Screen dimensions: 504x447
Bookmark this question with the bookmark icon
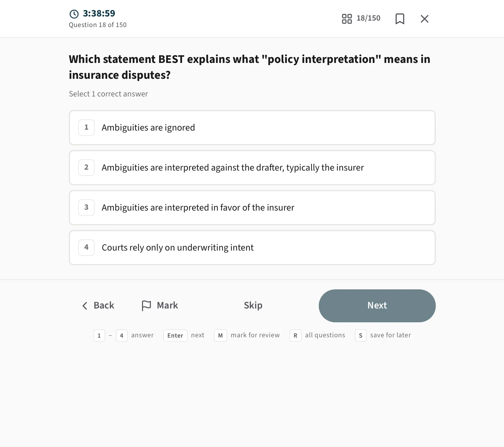pos(400,19)
